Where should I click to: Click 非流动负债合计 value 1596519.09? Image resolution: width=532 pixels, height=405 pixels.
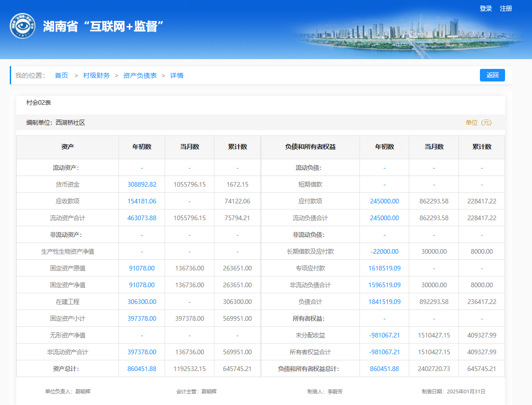click(385, 285)
